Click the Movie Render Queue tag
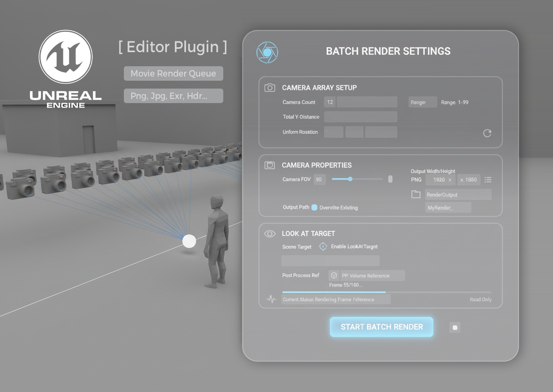The height and width of the screenshot is (392, 553). [x=174, y=74]
